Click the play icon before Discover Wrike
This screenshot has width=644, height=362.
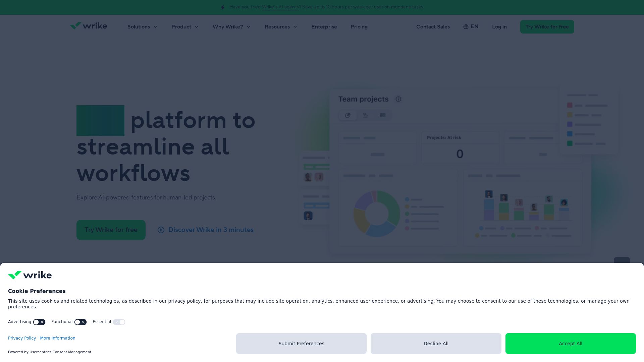[x=161, y=230]
